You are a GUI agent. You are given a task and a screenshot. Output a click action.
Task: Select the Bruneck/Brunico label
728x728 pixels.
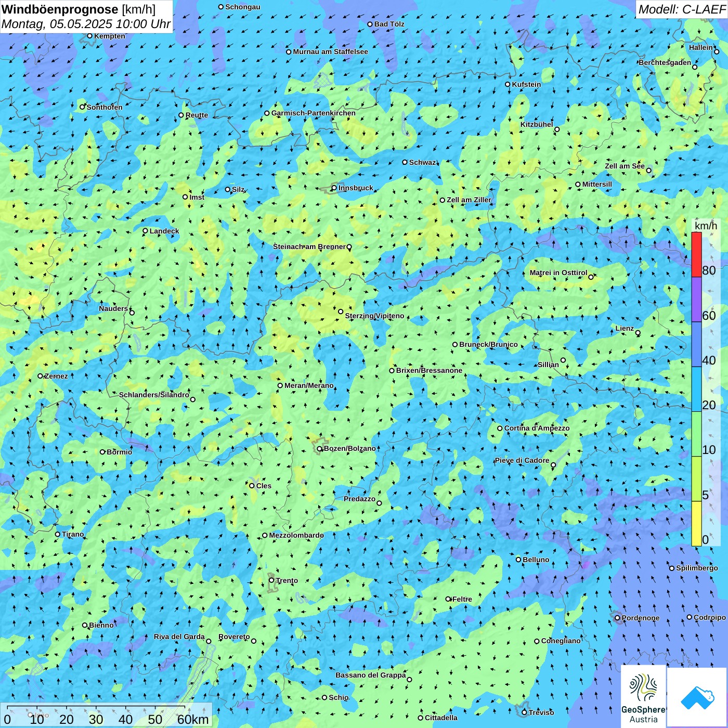(x=488, y=344)
